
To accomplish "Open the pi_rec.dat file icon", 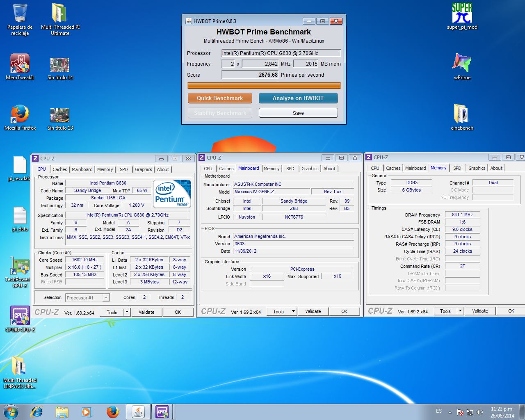I will (x=19, y=169).
